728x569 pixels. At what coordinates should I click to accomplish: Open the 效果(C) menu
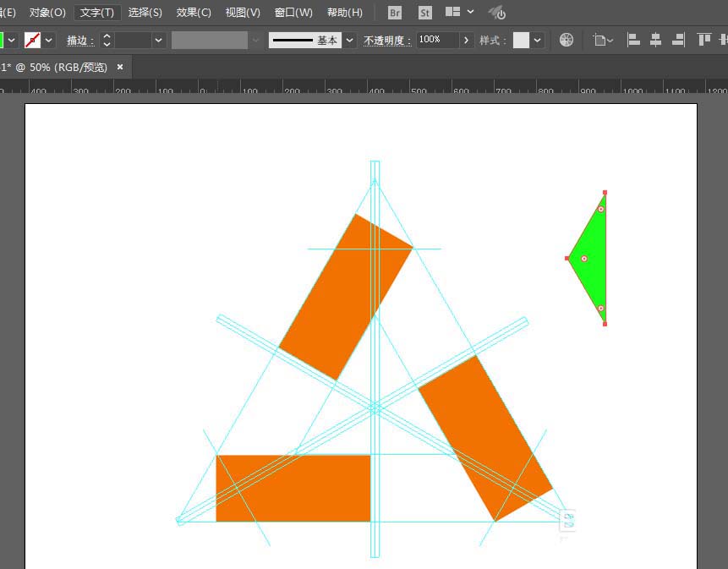pyautogui.click(x=194, y=13)
